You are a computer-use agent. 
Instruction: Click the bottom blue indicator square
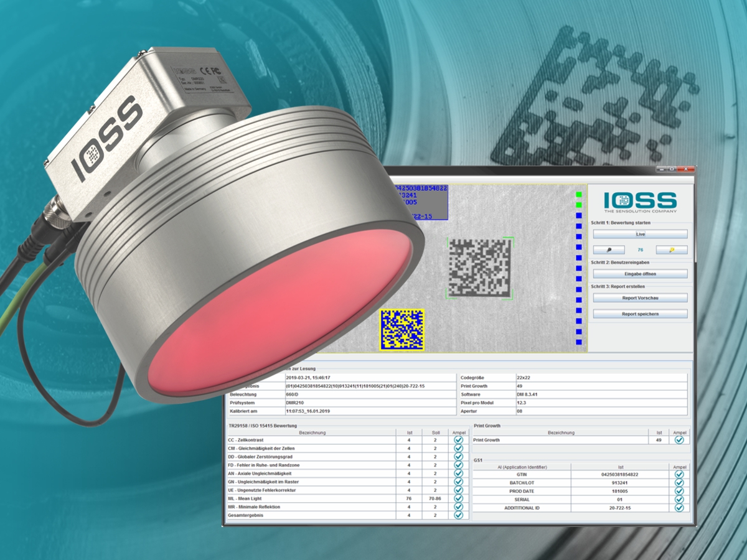click(x=579, y=342)
